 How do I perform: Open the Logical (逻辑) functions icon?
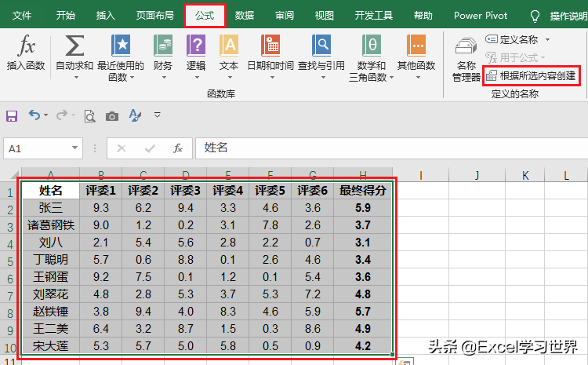(x=196, y=46)
